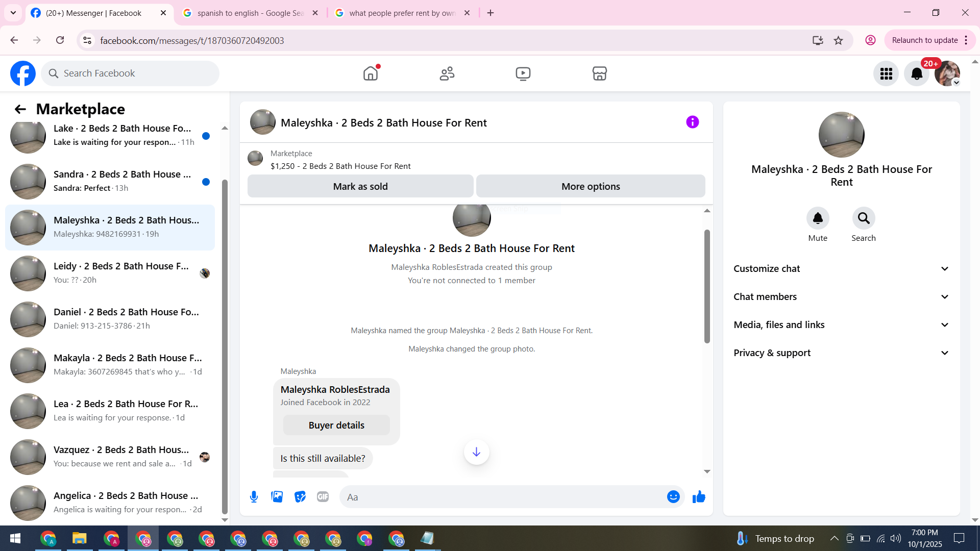The width and height of the screenshot is (980, 551).
Task: Open Makayla conversation in the list
Action: coord(110,365)
